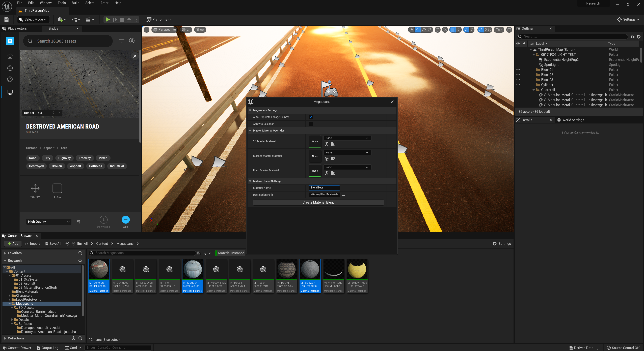Open the viewport options hamburger menu
The height and width of the screenshot is (351, 644).
(x=147, y=30)
